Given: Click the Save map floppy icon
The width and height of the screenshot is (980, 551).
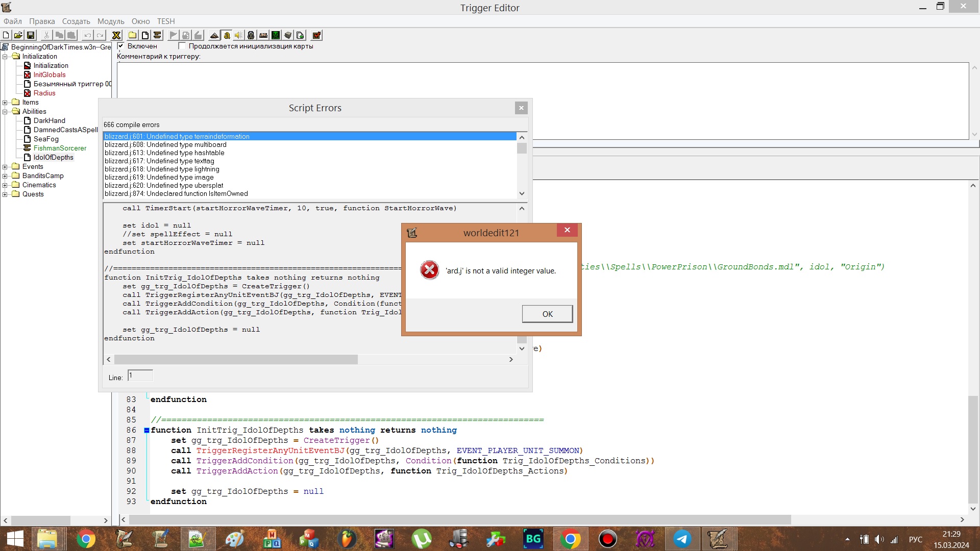Looking at the screenshot, I should 31,35.
